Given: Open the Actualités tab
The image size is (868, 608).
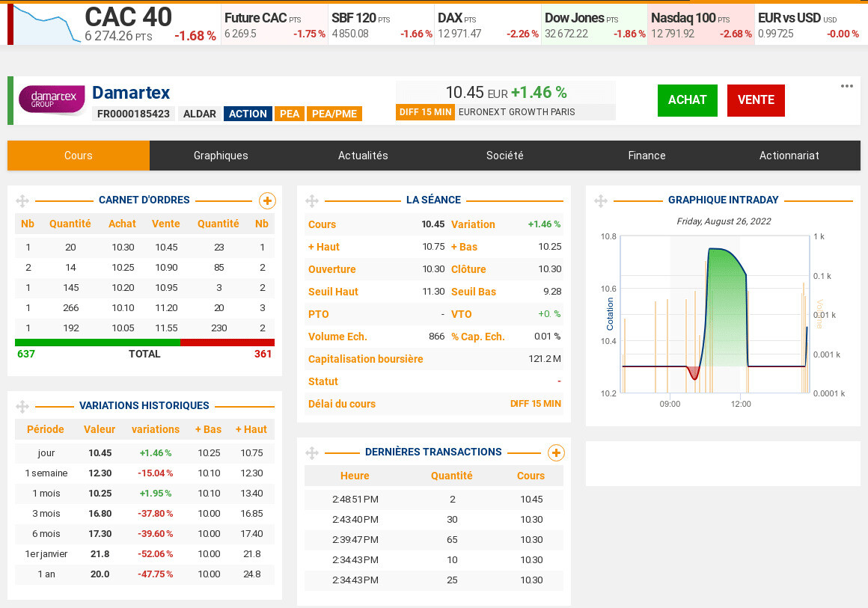Looking at the screenshot, I should 363,156.
